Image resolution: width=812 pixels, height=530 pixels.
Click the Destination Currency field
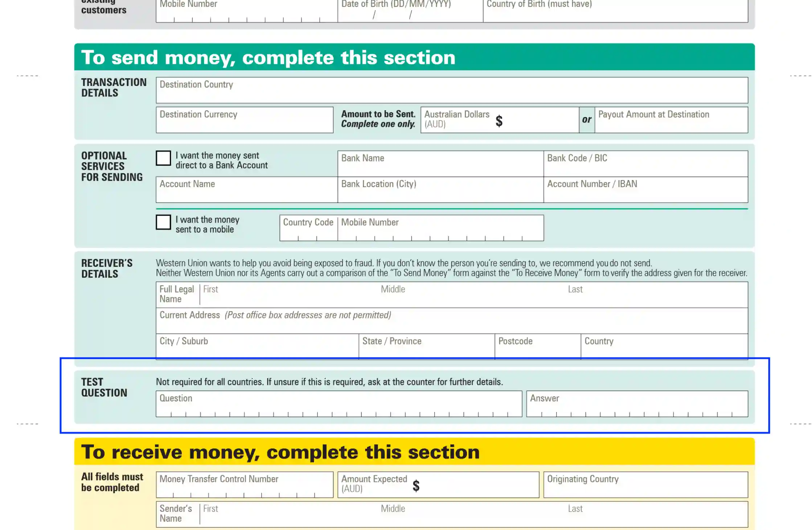(x=245, y=120)
